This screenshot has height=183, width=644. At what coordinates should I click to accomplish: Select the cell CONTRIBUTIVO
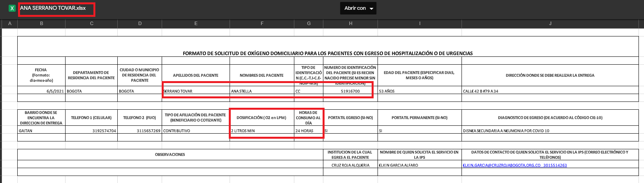(x=196, y=130)
